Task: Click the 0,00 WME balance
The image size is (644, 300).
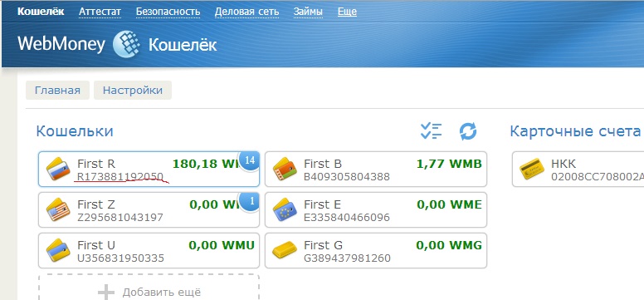Action: point(449,204)
